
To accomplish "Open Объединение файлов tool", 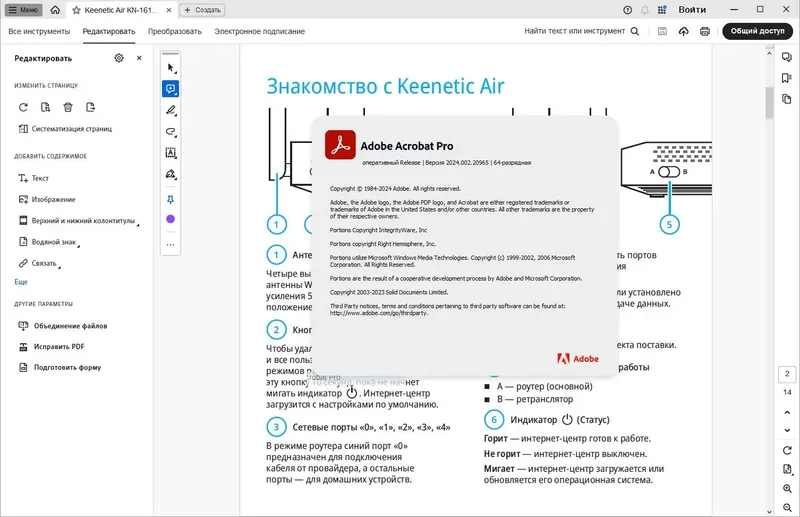I will click(x=63, y=326).
